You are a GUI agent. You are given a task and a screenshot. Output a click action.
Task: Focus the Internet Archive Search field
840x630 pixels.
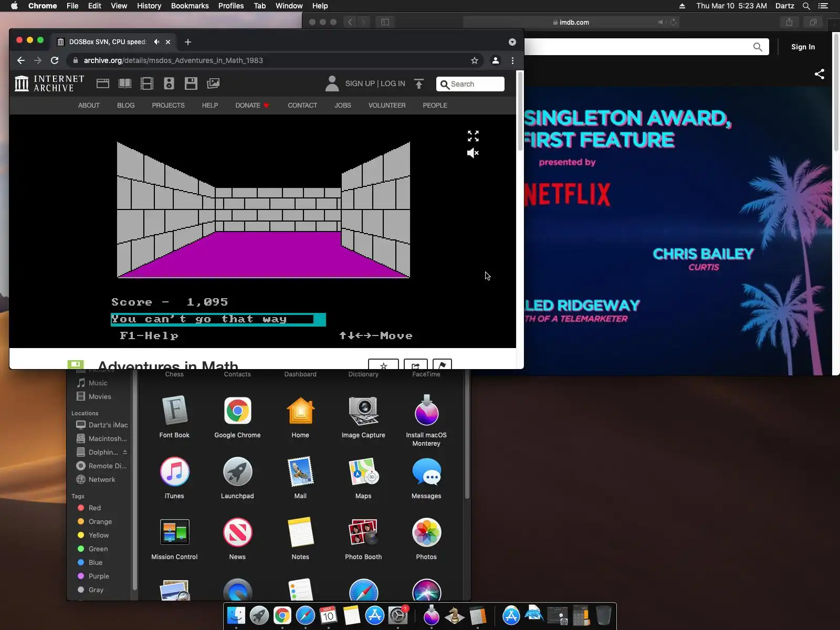[x=470, y=84]
